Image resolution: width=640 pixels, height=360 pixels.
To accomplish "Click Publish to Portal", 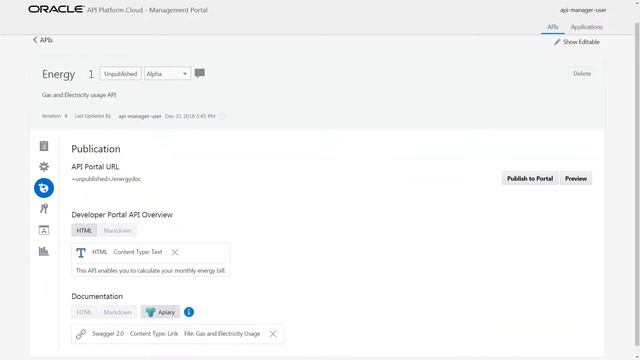I will click(530, 178).
